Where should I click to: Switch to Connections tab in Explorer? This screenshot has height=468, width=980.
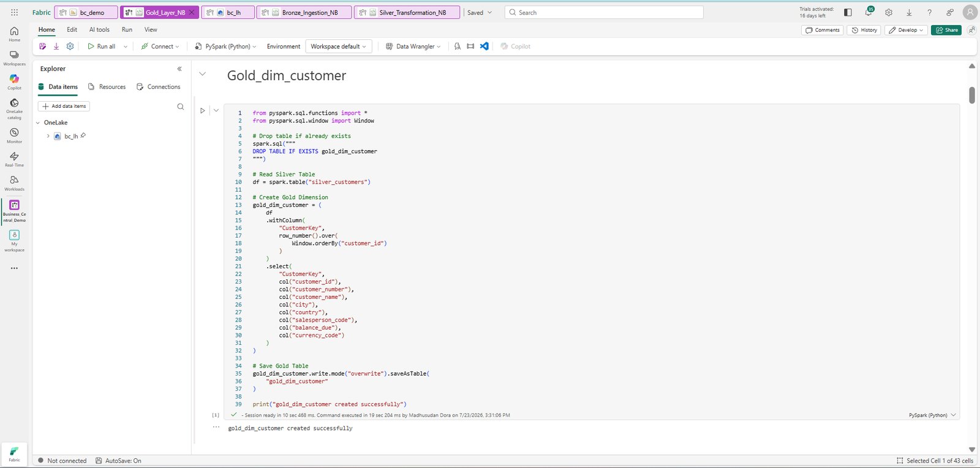(x=158, y=87)
